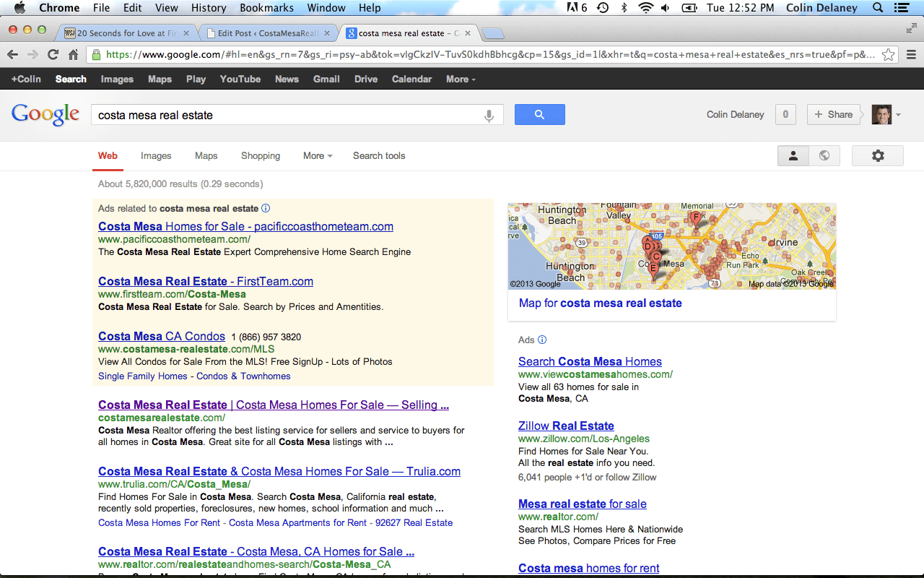Screen dimensions: 924x578
Task: Hide personal results with globe toggle
Action: pyautogui.click(x=824, y=155)
